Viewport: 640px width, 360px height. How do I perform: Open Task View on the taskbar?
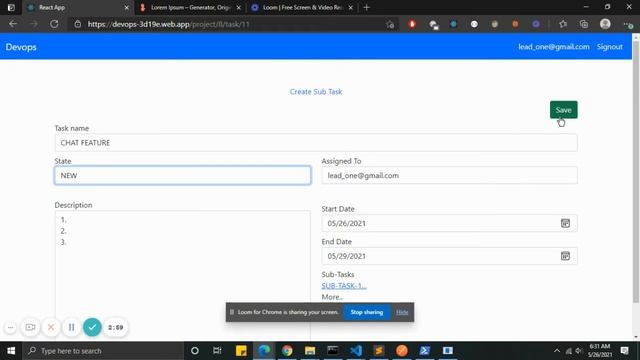pyautogui.click(x=217, y=351)
